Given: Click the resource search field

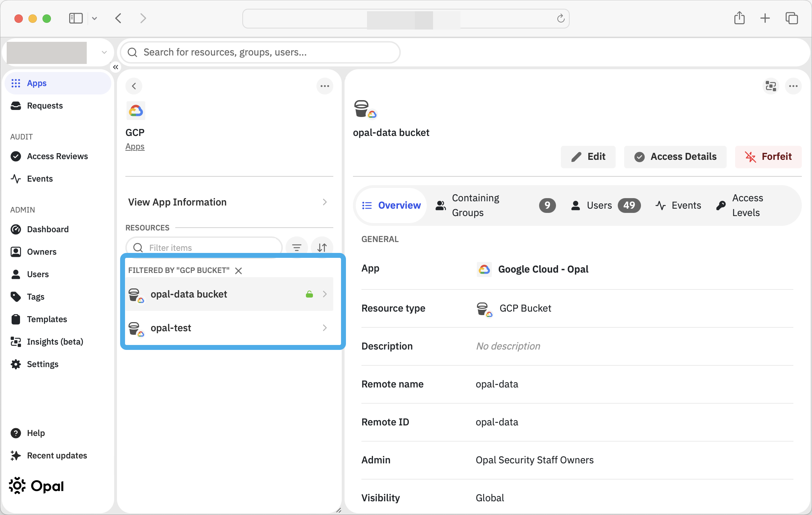Looking at the screenshot, I should click(260, 53).
